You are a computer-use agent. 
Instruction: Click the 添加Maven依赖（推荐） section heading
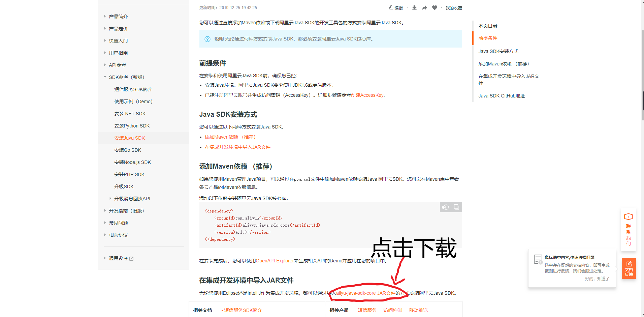click(236, 166)
